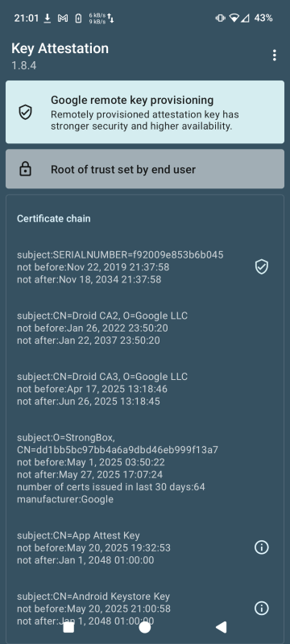Viewport: 290px width, 644px height.
Task: Open Google remote key provisioning card
Action: point(145,112)
